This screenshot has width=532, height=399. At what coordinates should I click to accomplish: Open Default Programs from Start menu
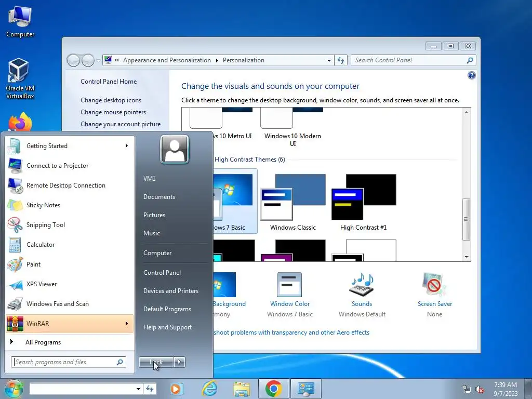click(167, 309)
